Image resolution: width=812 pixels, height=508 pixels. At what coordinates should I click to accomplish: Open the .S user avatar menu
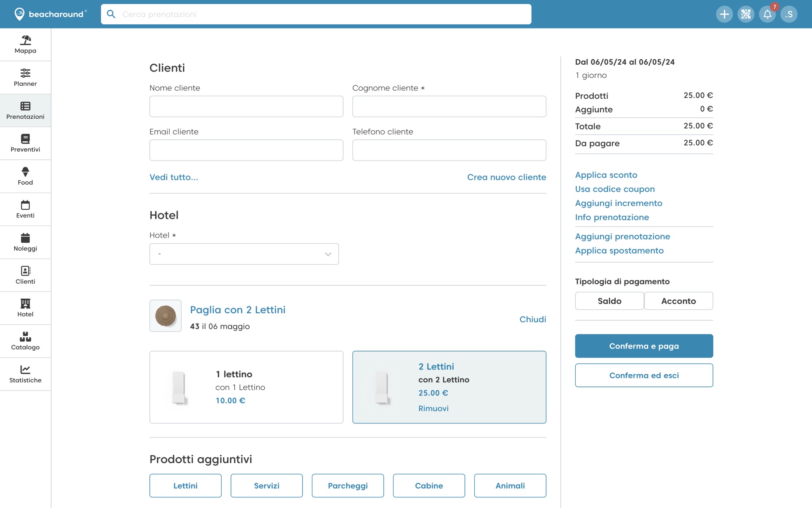(x=789, y=14)
